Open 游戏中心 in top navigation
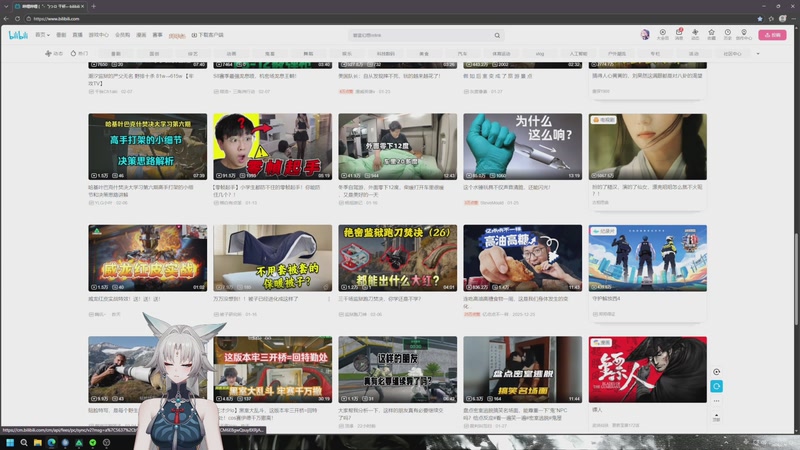This screenshot has height=450, width=800. coord(98,35)
